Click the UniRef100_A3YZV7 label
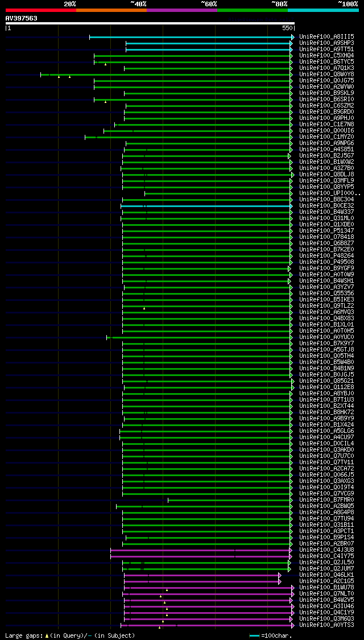Screen dimensions: 364x640 tap(326, 287)
